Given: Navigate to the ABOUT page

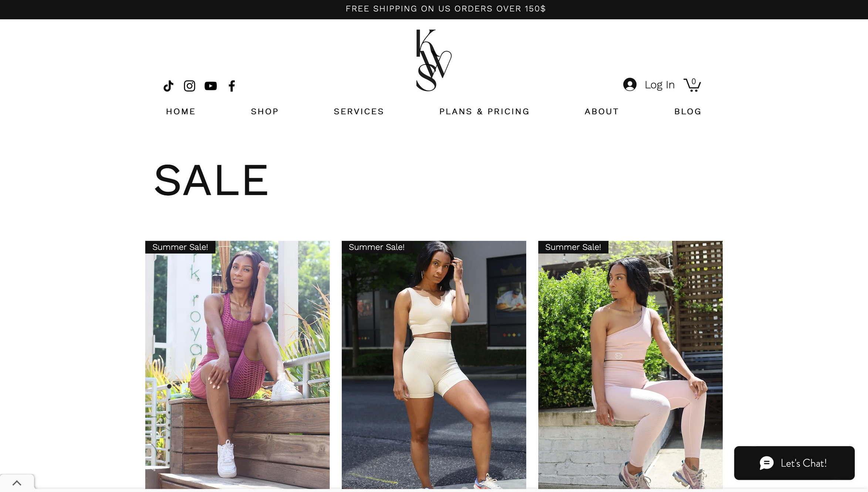Looking at the screenshot, I should point(601,111).
